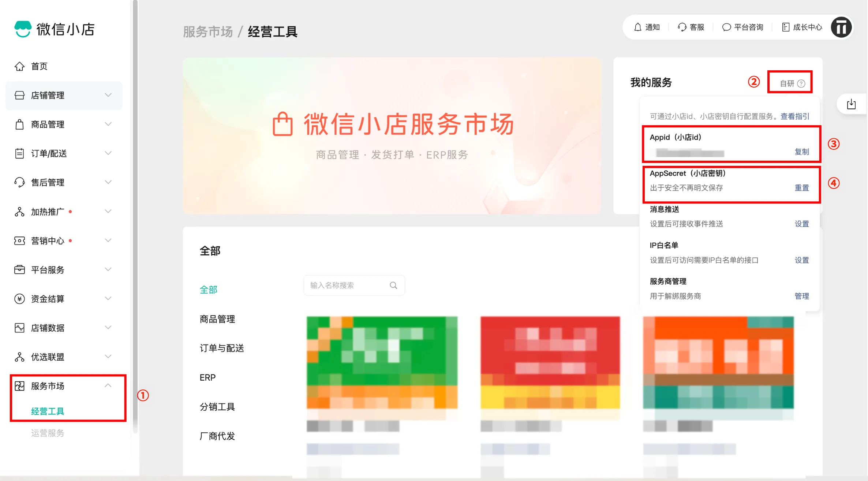Click the 微信小店 logo icon
This screenshot has height=481, width=868.
[23, 29]
